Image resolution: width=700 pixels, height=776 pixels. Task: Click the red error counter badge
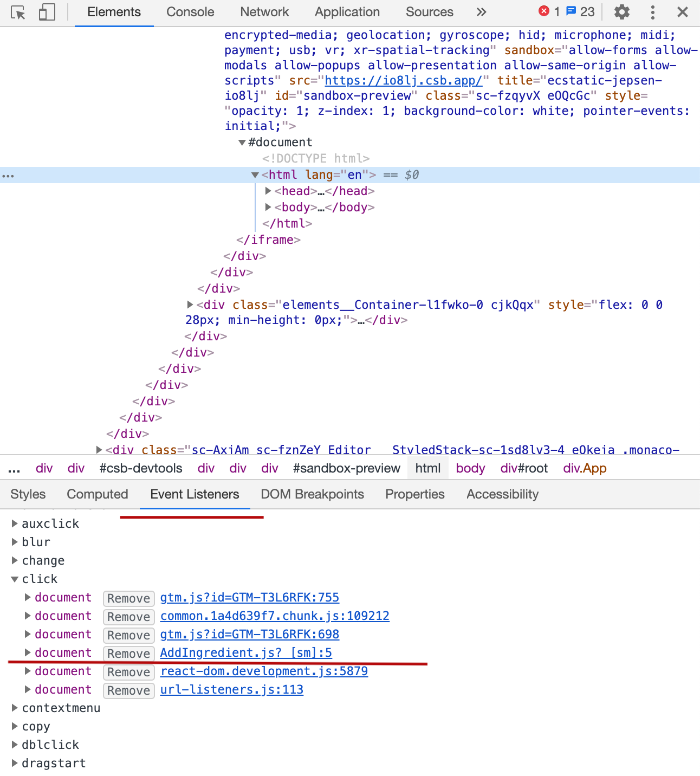click(x=549, y=11)
